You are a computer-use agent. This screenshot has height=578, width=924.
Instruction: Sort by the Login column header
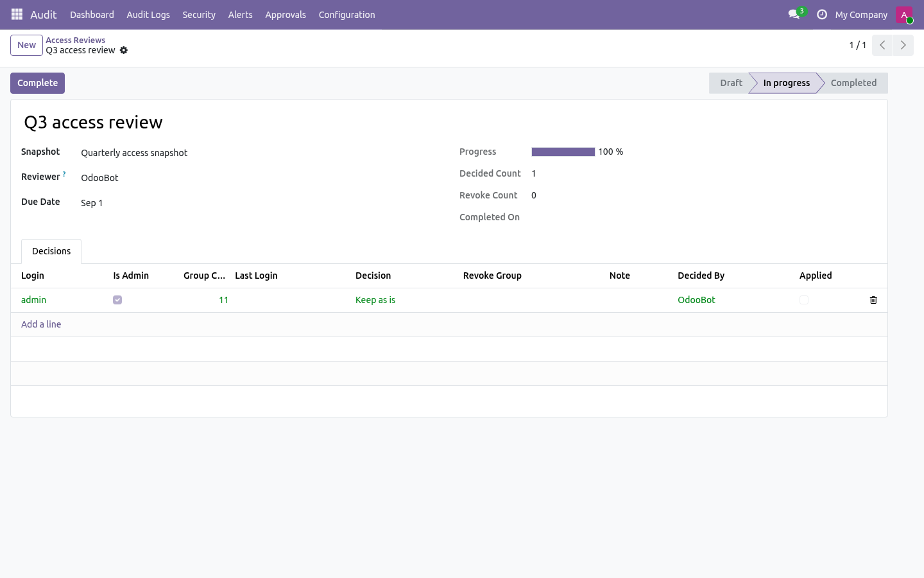[62, 276]
